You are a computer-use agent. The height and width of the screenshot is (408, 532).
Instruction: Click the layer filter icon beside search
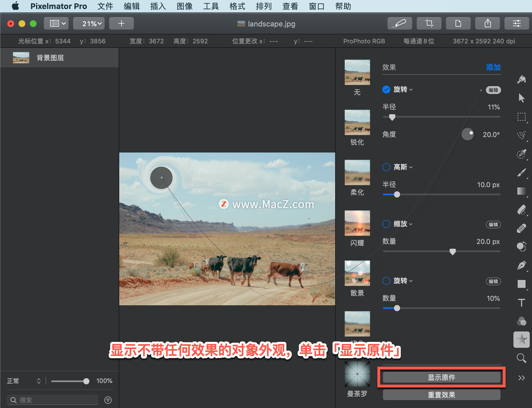[x=108, y=400]
